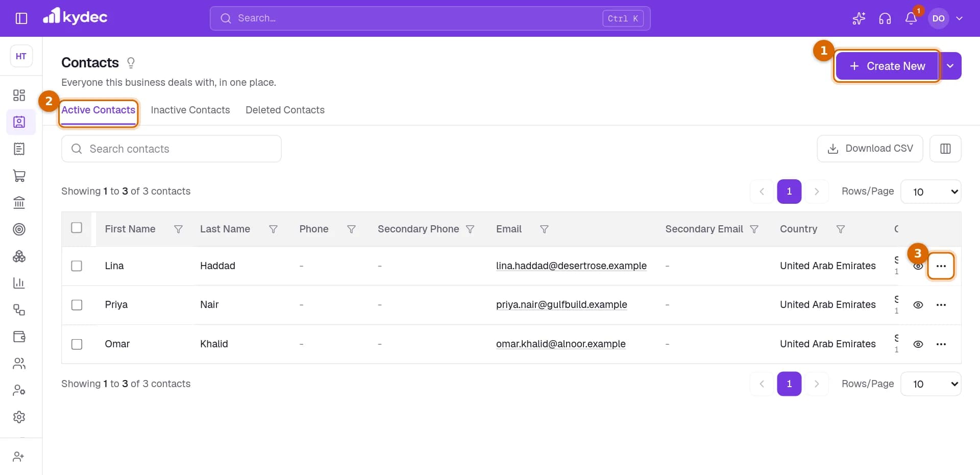Open the column layout toggle button
980x475 pixels.
click(x=945, y=149)
